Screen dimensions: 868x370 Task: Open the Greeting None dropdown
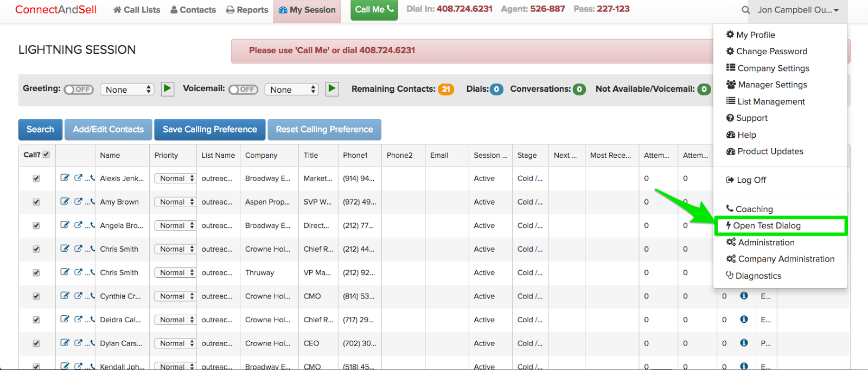coord(127,90)
